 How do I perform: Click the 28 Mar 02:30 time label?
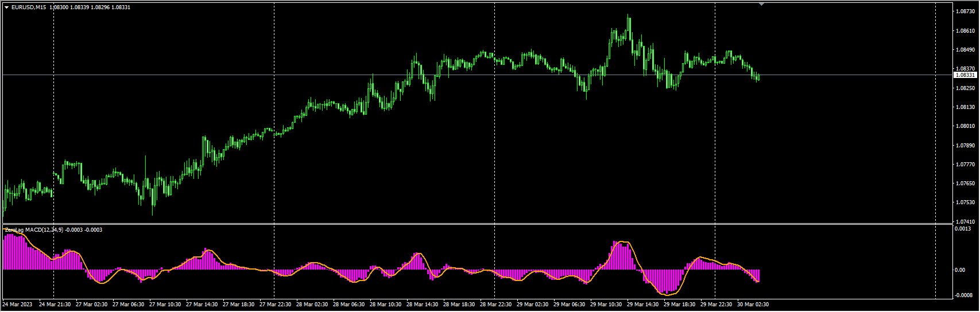(312, 305)
